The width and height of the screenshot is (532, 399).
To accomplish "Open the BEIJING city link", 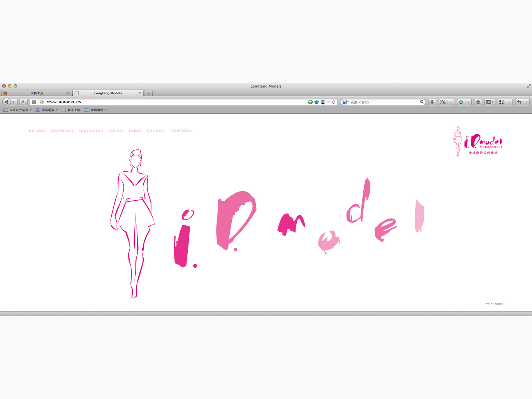I will 37,131.
